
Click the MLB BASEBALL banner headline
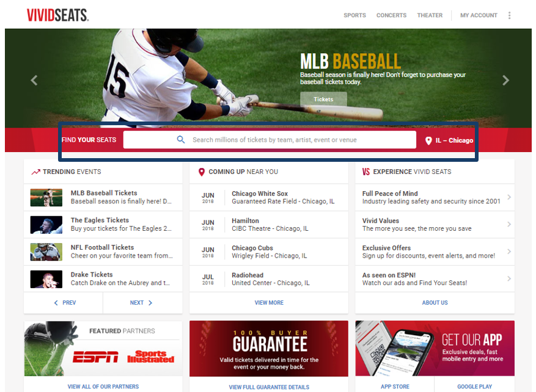coord(350,62)
